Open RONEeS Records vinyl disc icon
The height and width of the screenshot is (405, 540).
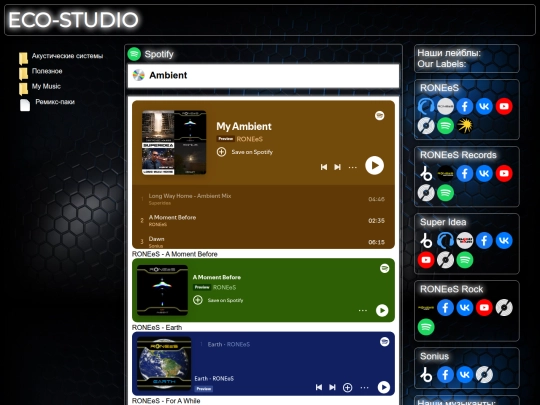pos(426,193)
